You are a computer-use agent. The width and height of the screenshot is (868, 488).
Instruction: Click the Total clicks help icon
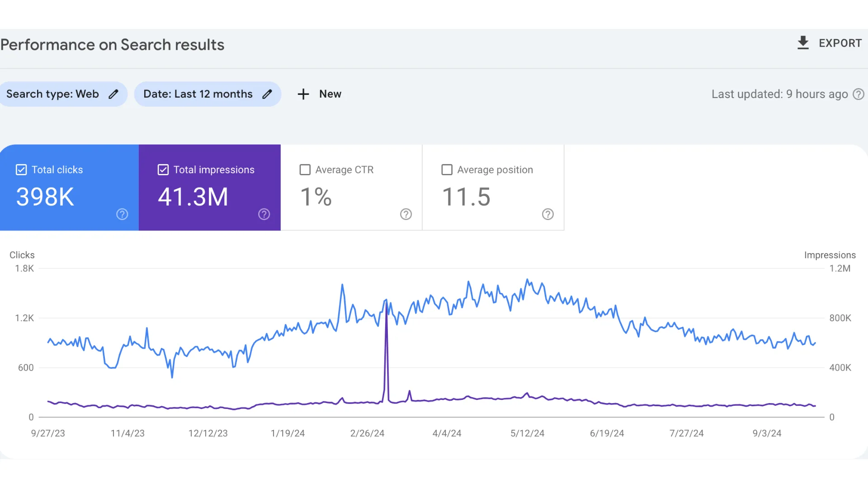pos(122,215)
